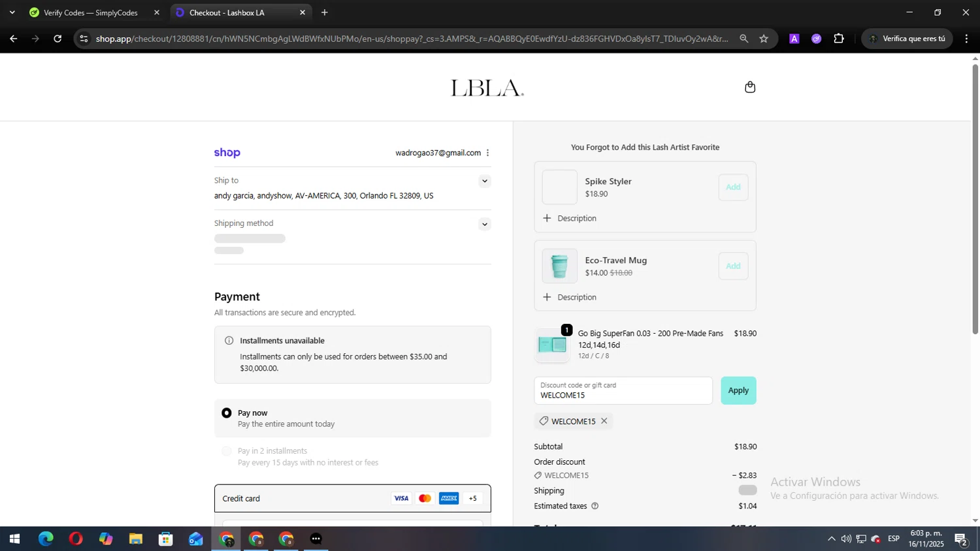Viewport: 980px width, 551px height.
Task: Click the Discount code or gift card field
Action: pyautogui.click(x=623, y=390)
